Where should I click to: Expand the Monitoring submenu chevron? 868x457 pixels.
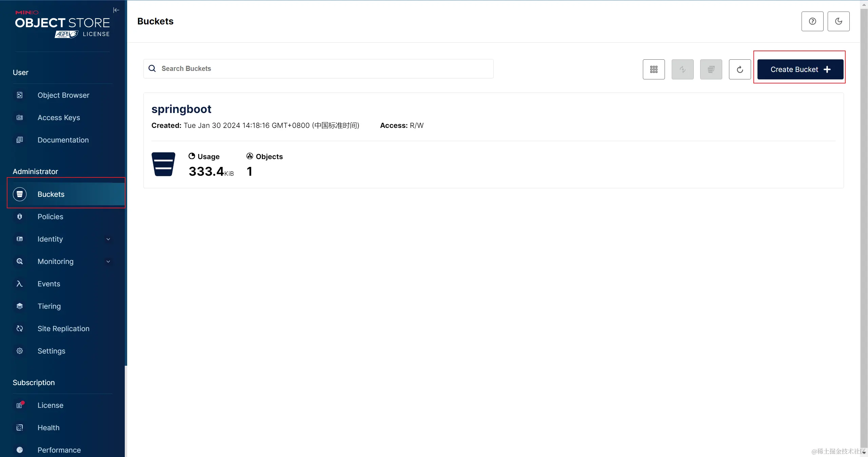coord(108,262)
